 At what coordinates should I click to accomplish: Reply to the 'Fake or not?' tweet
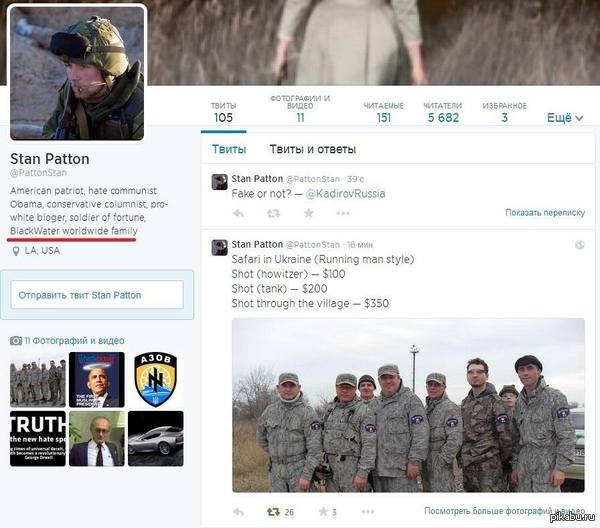pyautogui.click(x=239, y=213)
